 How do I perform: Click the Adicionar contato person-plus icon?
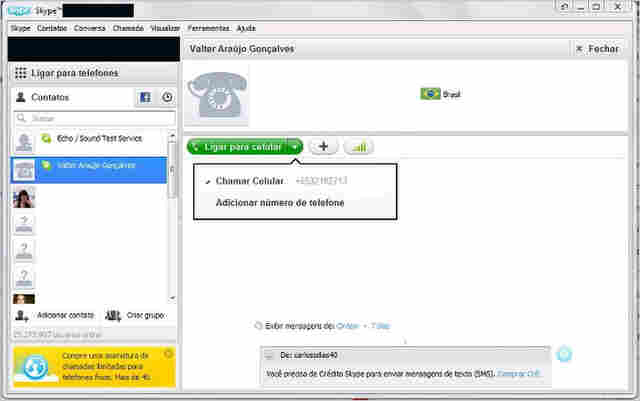[x=22, y=316]
